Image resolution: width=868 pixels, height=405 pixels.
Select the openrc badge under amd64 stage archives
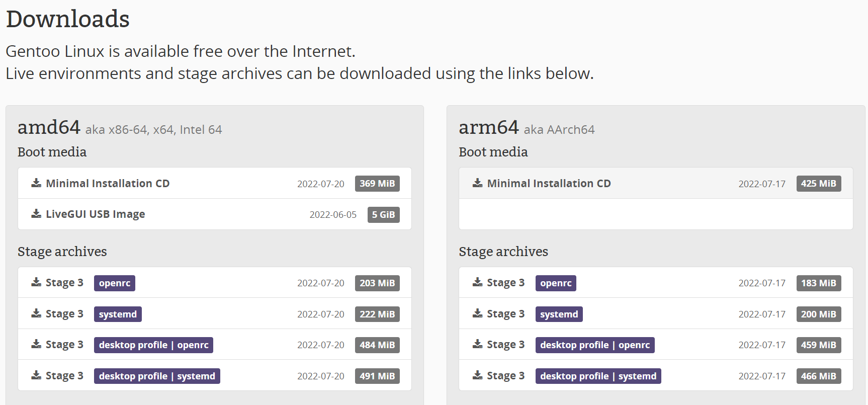tap(114, 283)
